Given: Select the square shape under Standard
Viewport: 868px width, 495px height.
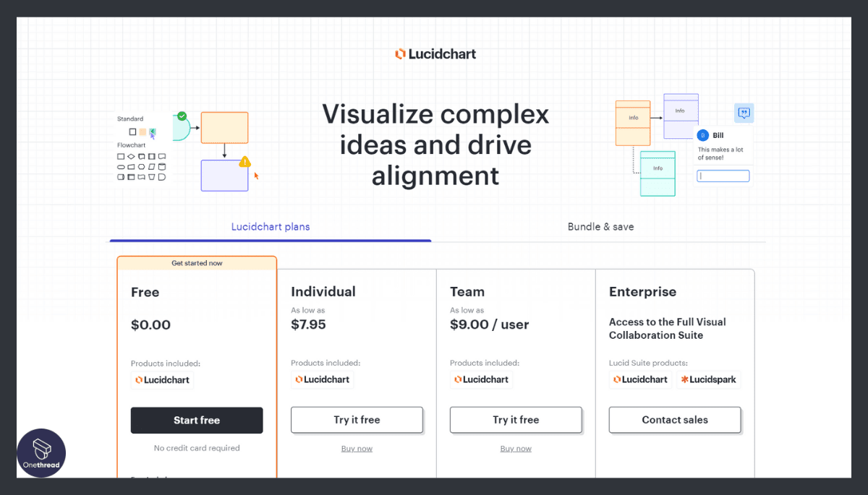Looking at the screenshot, I should (x=132, y=131).
